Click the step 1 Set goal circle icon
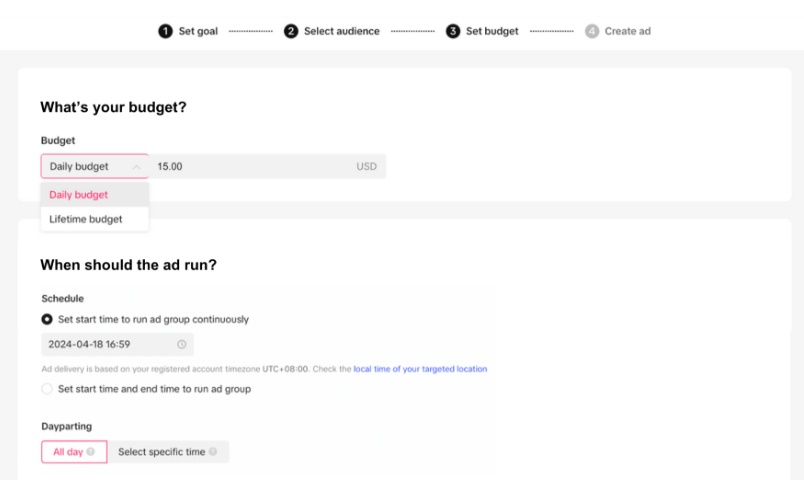The height and width of the screenshot is (480, 804). coord(165,31)
